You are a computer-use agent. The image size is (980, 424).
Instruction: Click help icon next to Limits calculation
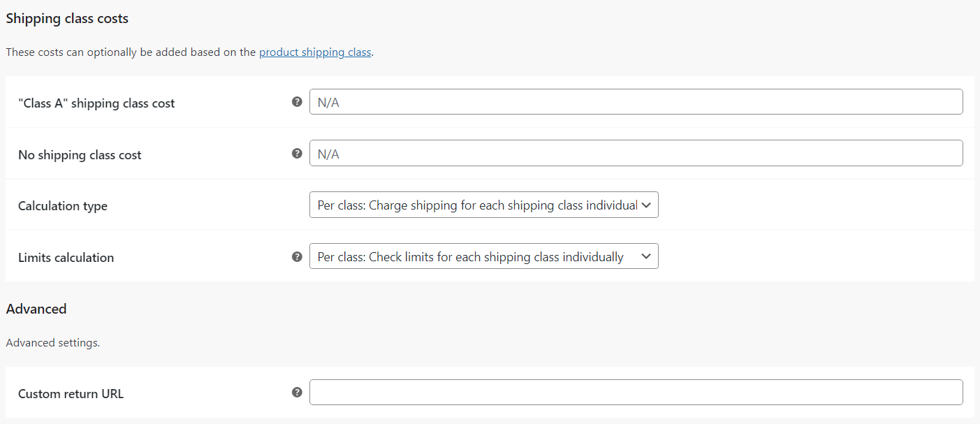click(297, 256)
